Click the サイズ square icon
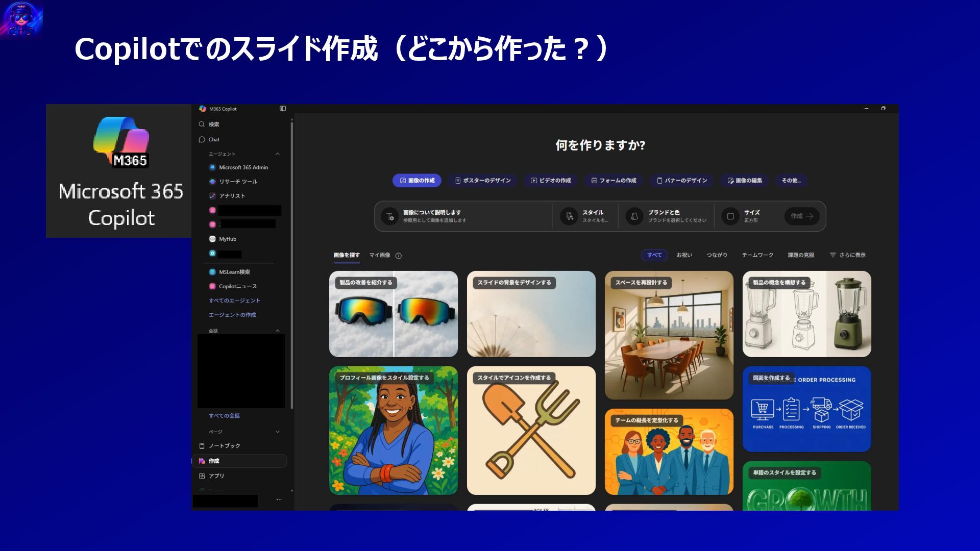Viewport: 980px width, 551px height. pyautogui.click(x=730, y=216)
